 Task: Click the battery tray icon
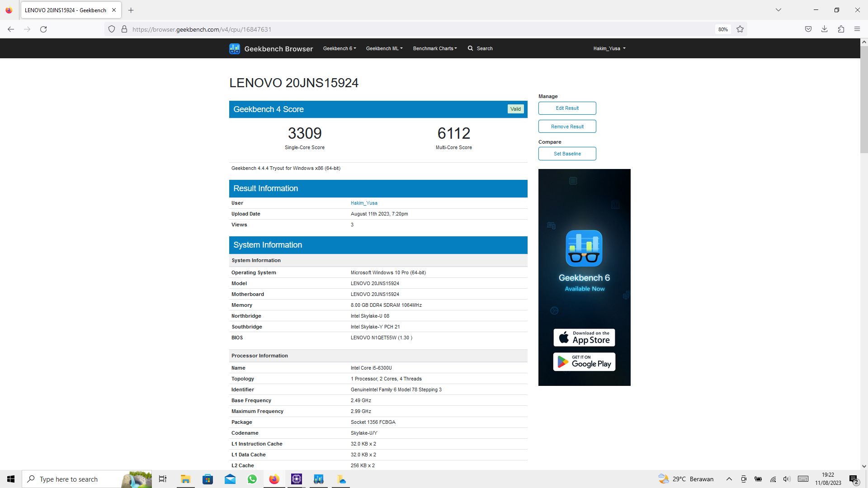758,479
